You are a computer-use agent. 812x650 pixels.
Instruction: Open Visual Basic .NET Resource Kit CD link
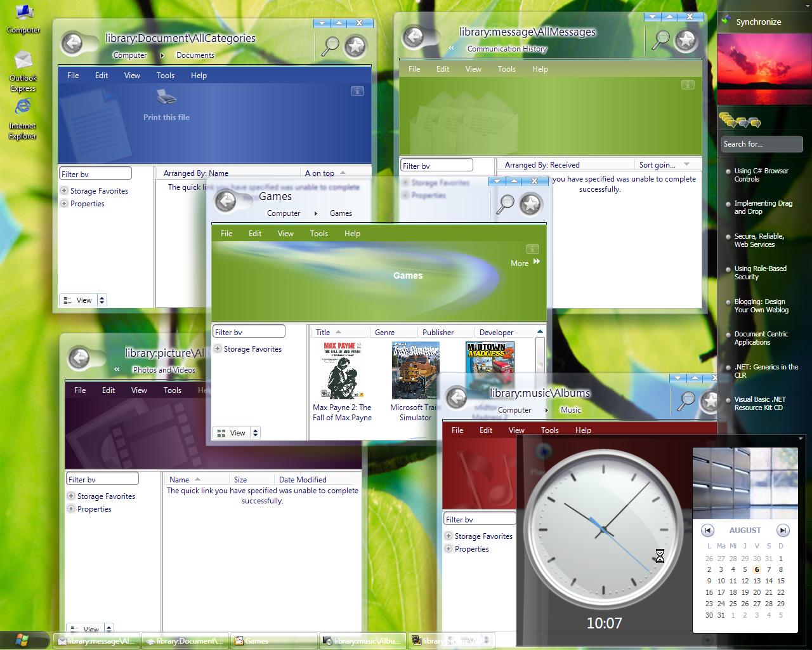click(x=760, y=403)
